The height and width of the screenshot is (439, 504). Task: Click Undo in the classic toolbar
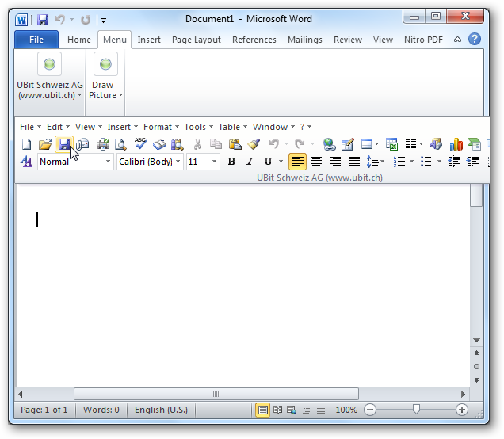(274, 143)
